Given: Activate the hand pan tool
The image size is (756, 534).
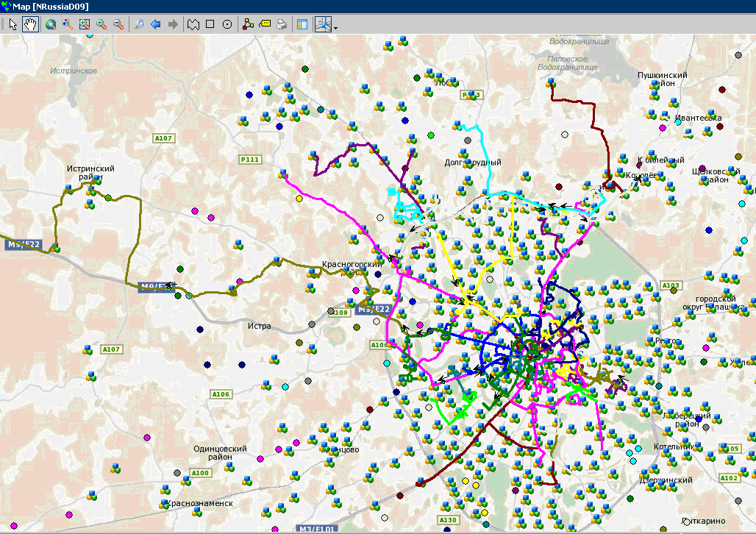Looking at the screenshot, I should 30,24.
